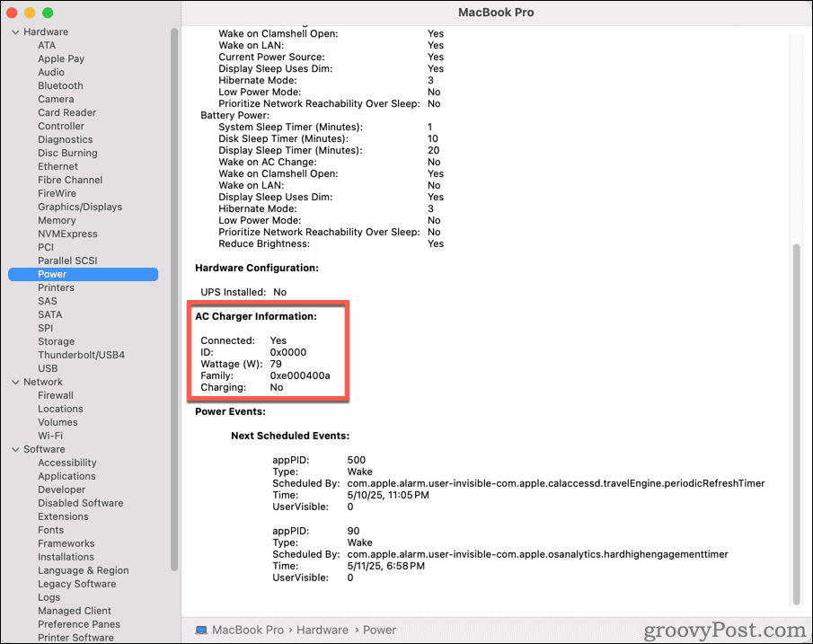This screenshot has height=644, width=813.
Task: Collapse the Network section chevron
Action: [x=15, y=382]
